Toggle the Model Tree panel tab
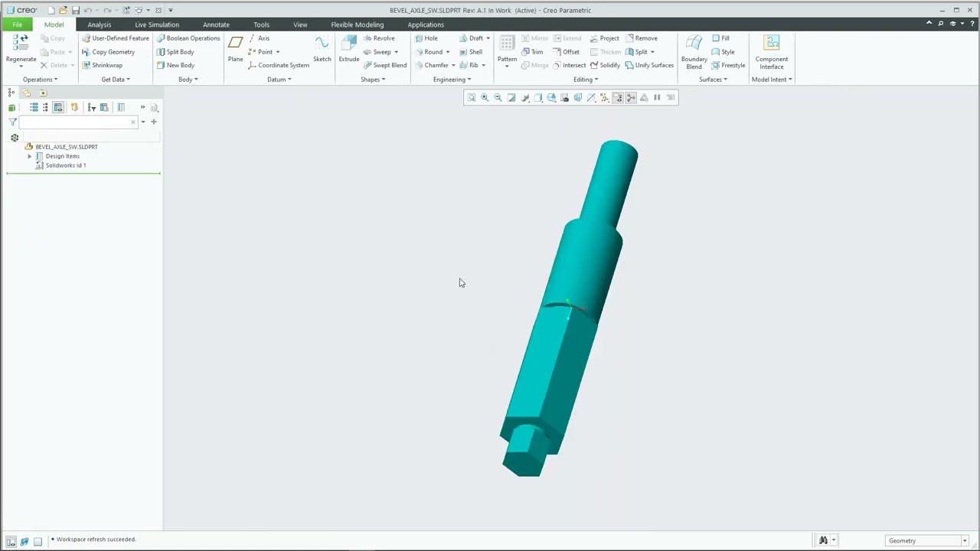The image size is (980, 551). 11,93
